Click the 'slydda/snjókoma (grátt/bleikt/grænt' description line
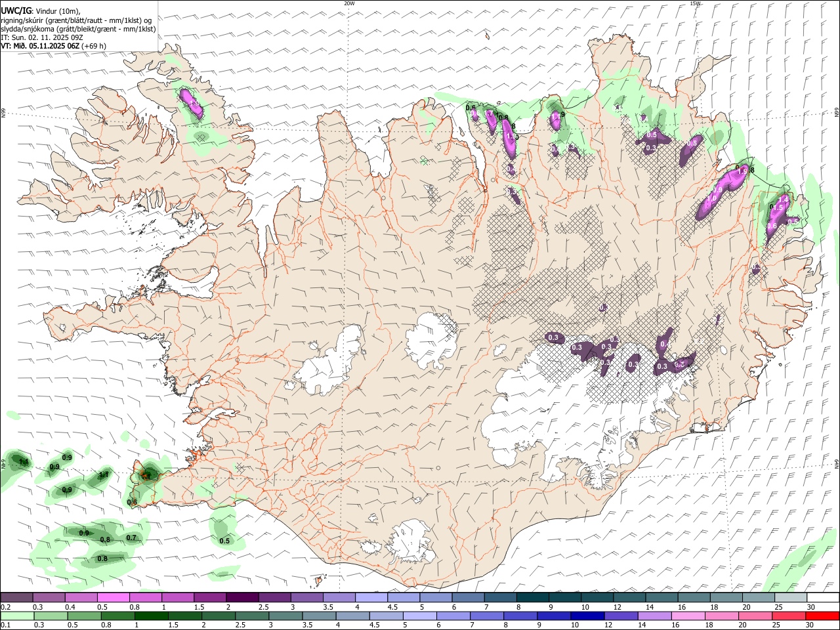 pyautogui.click(x=78, y=29)
